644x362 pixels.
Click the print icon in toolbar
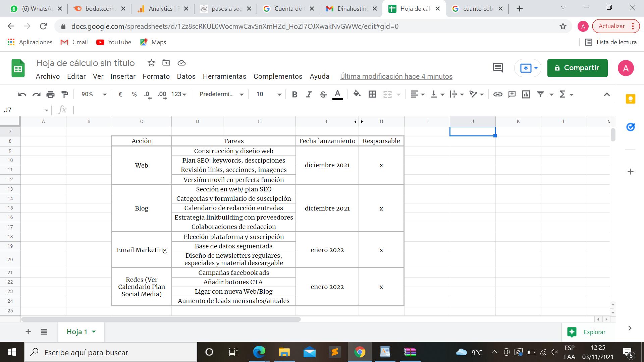(50, 95)
